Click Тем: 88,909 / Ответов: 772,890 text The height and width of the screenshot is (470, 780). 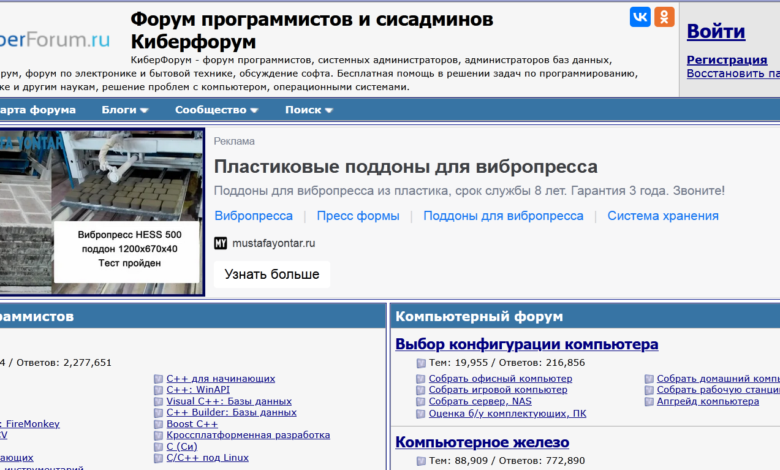click(x=507, y=461)
